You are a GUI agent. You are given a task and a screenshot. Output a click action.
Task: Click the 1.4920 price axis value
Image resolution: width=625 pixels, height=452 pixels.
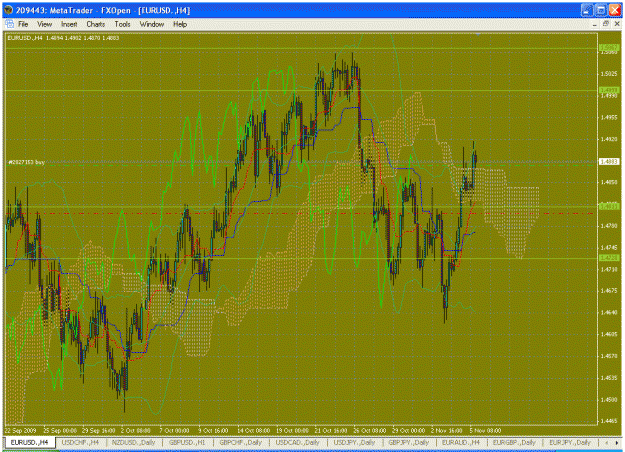[x=609, y=139]
